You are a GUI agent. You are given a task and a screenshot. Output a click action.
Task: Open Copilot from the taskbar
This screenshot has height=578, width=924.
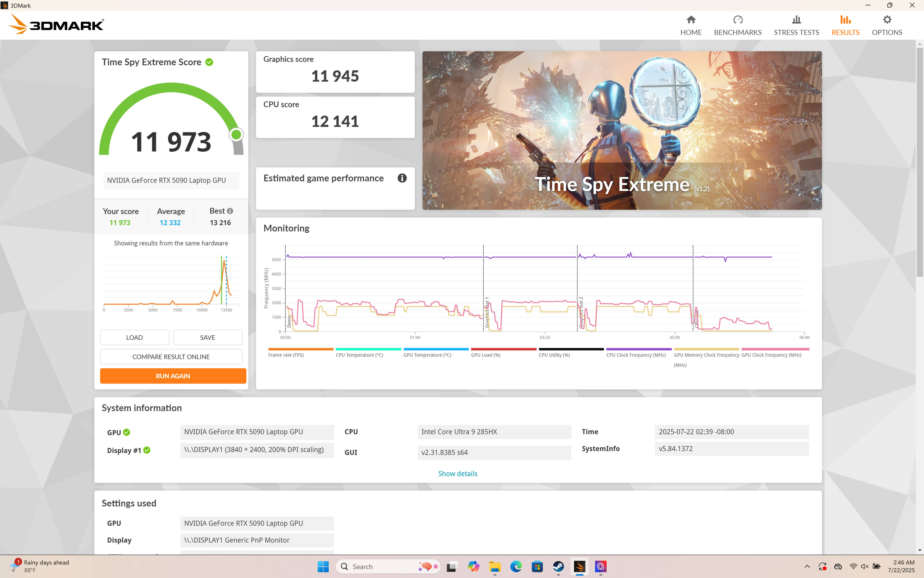point(474,566)
